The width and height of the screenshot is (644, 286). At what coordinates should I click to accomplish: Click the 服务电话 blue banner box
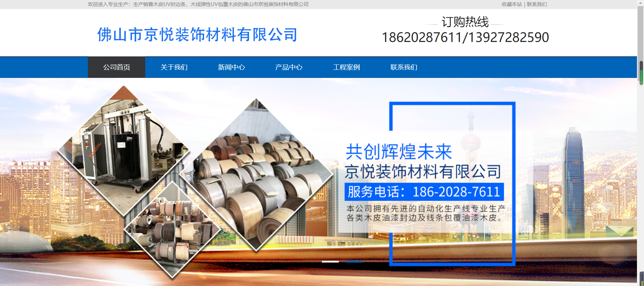[x=424, y=192]
